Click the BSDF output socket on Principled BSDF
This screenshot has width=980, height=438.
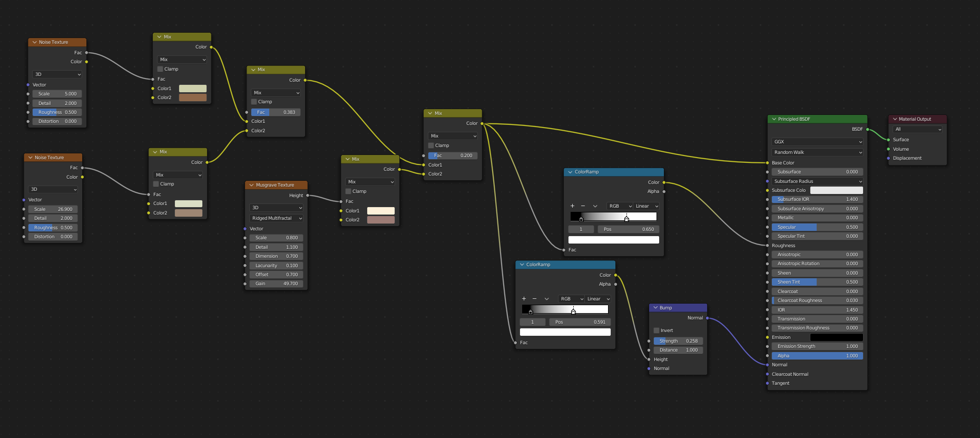[867, 129]
